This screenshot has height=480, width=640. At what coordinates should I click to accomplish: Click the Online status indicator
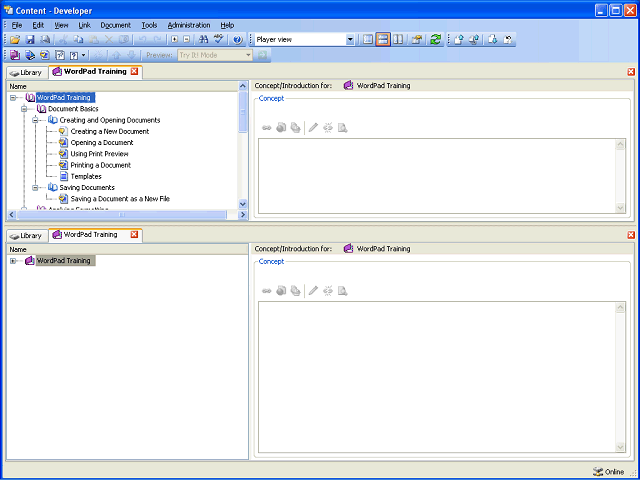(609, 472)
